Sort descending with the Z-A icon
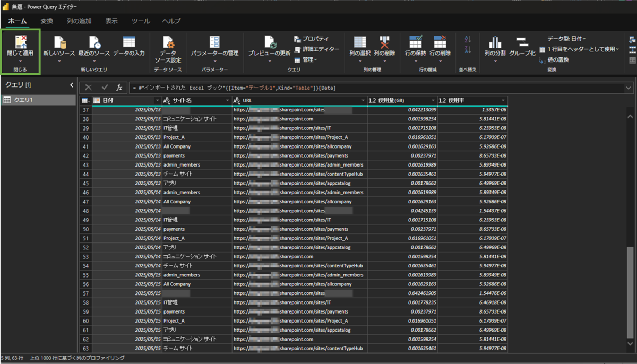This screenshot has height=364, width=637. click(468, 50)
